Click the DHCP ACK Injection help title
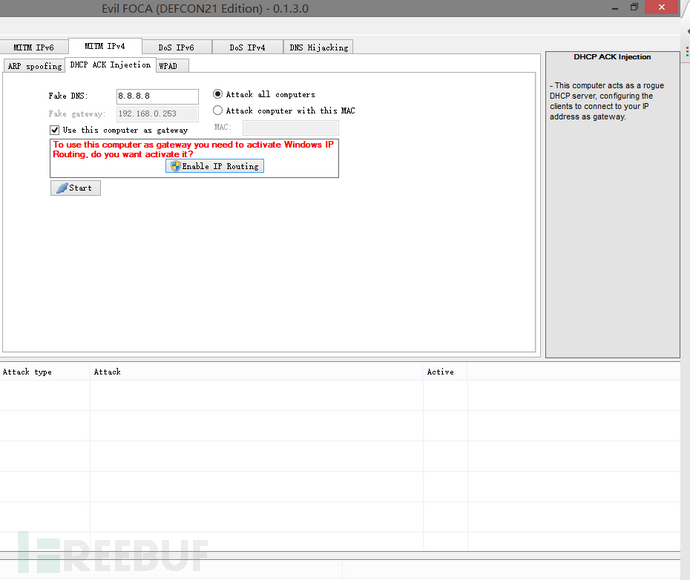The image size is (690, 580). point(612,57)
